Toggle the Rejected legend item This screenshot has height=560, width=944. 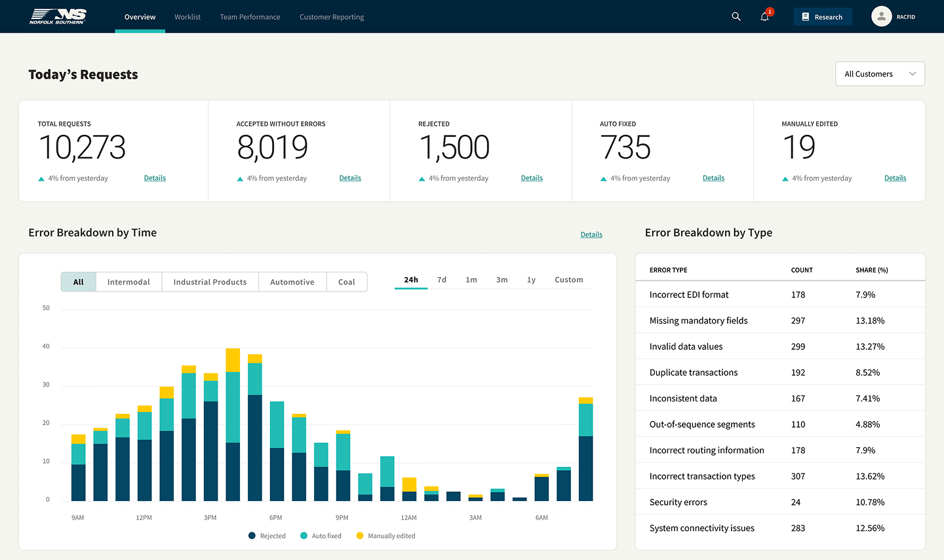point(267,536)
